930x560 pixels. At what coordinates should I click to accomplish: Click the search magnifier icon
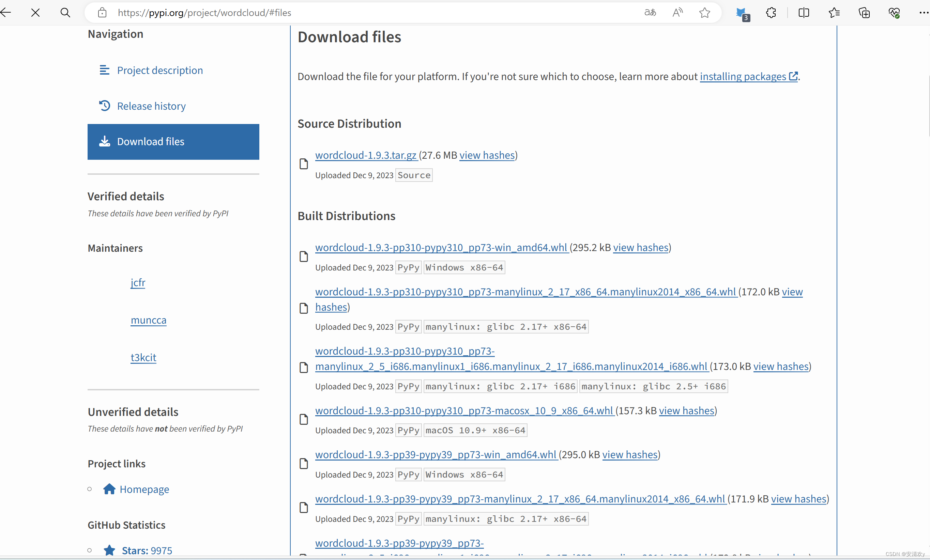coord(65,13)
